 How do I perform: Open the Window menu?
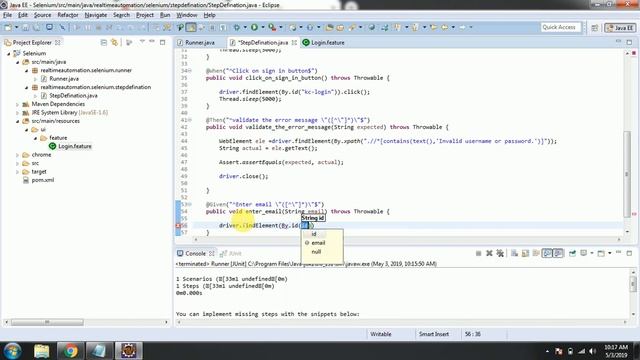coord(187,15)
